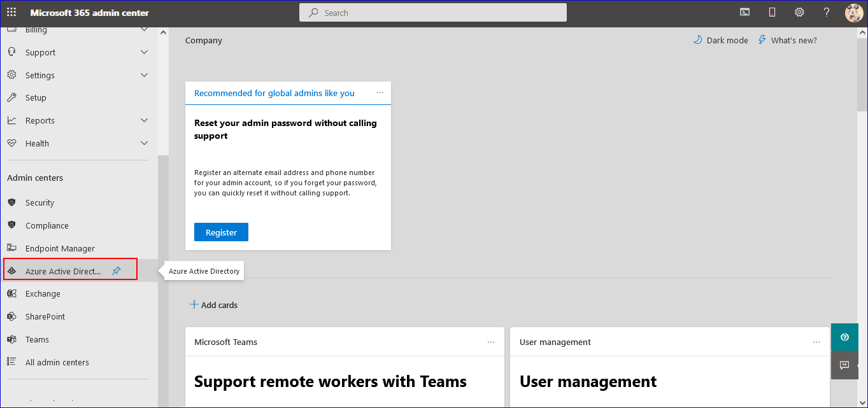The width and height of the screenshot is (868, 408).
Task: Click the Health heart icon
Action: tap(11, 143)
